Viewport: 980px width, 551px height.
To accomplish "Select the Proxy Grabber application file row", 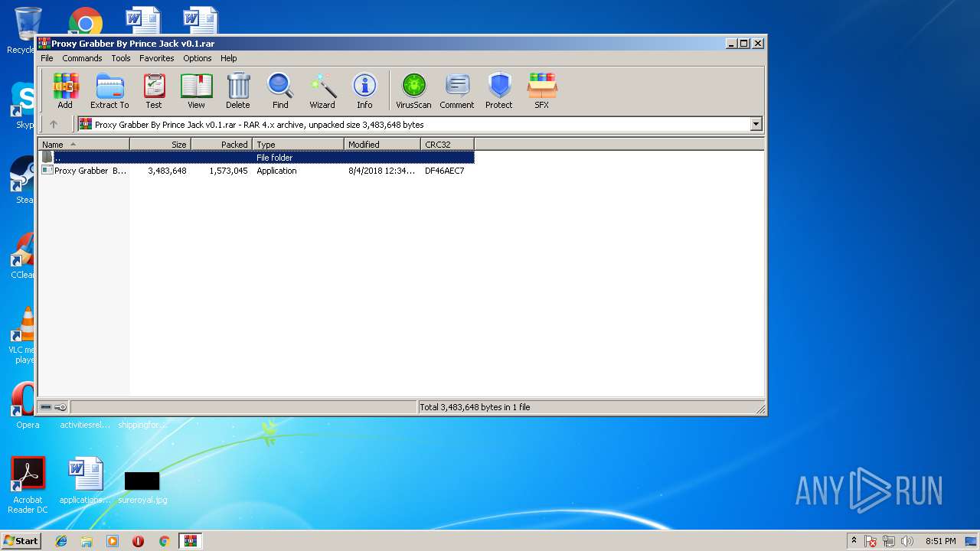I will coord(256,171).
